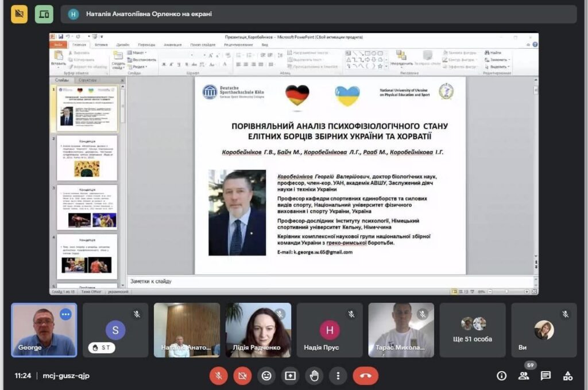The width and height of the screenshot is (588, 390).
Task: End the call with the red hang-up button
Action: [x=365, y=376]
